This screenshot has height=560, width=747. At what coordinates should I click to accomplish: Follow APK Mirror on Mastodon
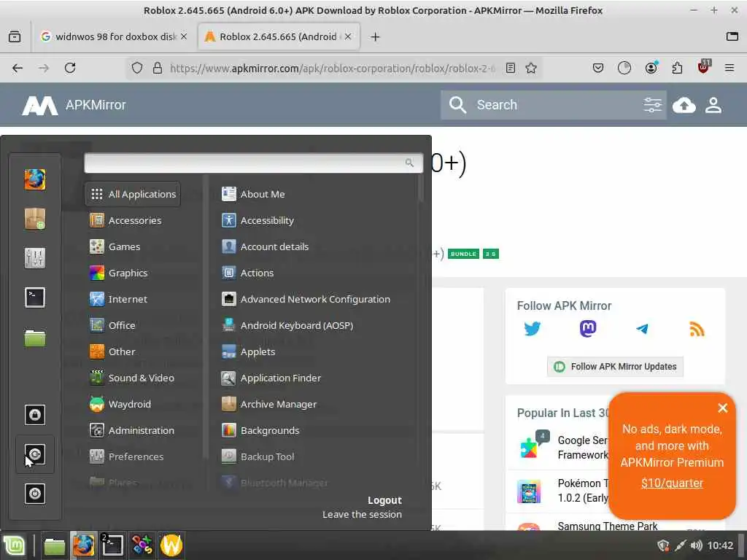588,329
